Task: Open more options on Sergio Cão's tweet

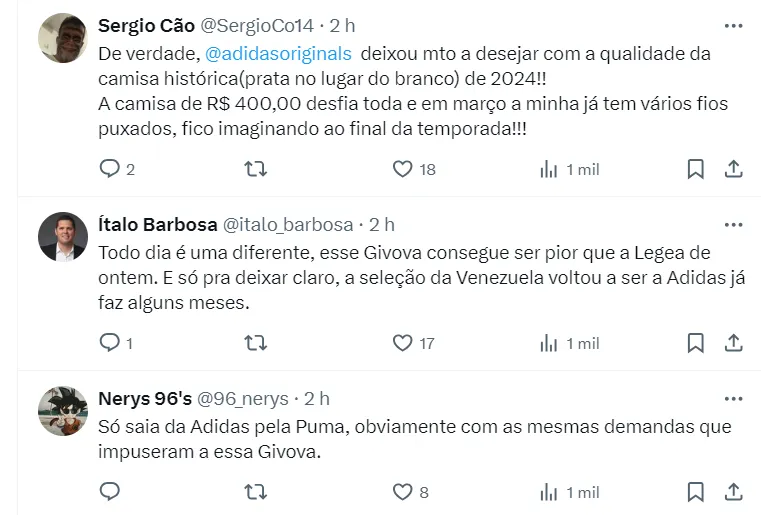Action: click(733, 26)
